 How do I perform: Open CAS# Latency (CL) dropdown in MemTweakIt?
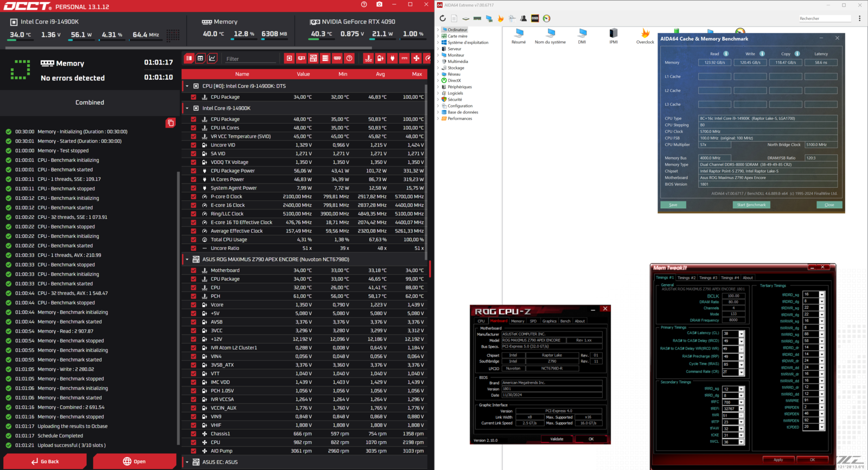click(742, 334)
